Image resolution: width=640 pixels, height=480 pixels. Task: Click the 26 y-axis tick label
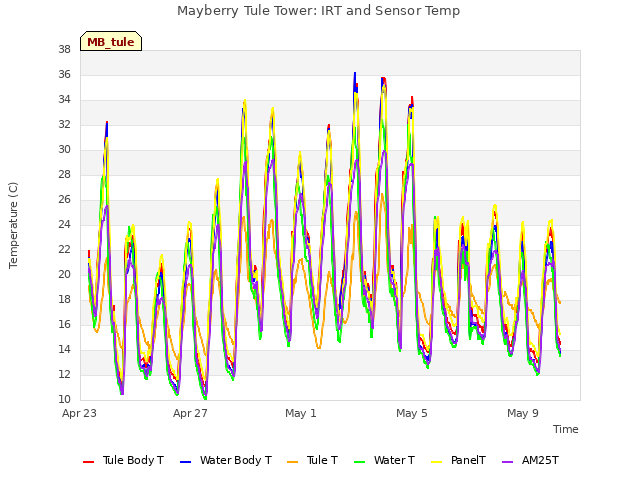(64, 200)
